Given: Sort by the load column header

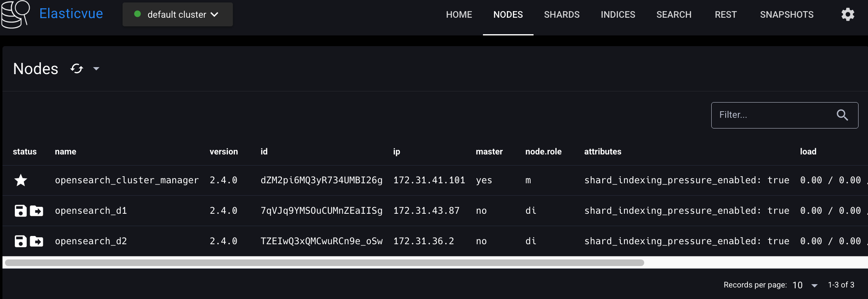Looking at the screenshot, I should 808,152.
